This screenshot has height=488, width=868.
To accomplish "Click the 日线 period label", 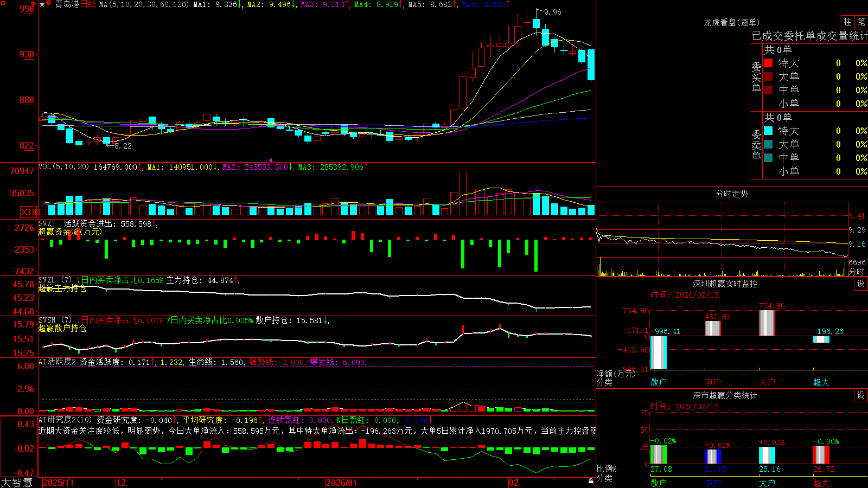I will (88, 4).
